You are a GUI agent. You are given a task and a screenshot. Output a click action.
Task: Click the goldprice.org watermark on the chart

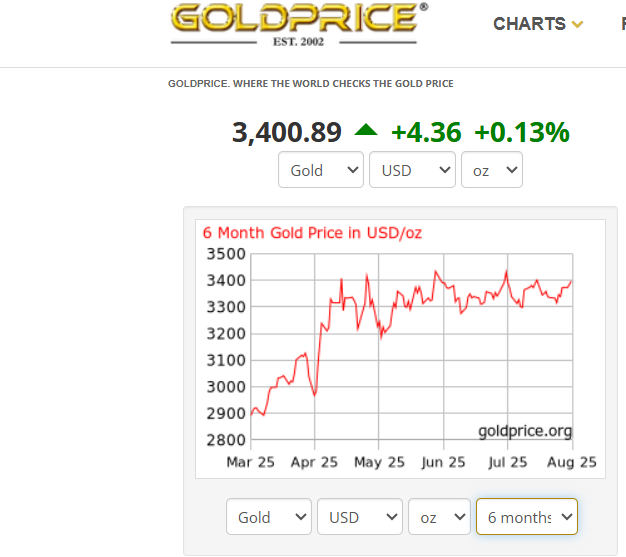point(525,431)
